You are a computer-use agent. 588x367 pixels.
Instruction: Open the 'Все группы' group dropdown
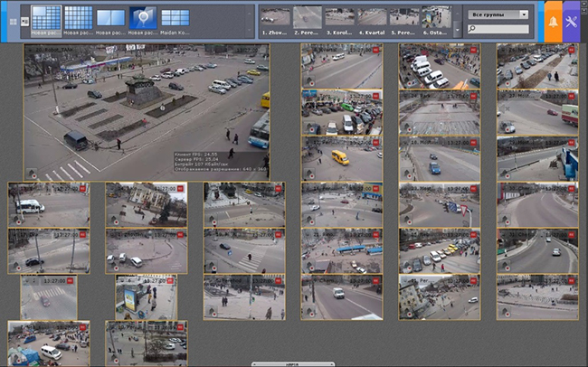[498, 14]
